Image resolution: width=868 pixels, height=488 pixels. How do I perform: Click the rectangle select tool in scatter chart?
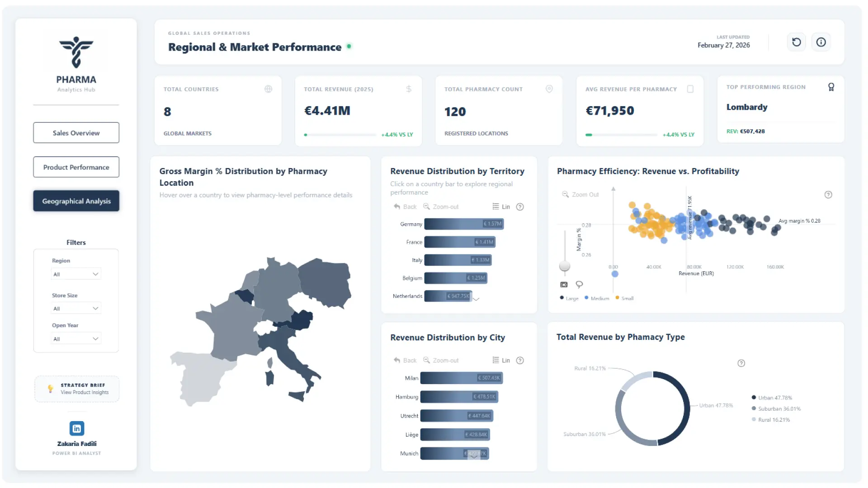tap(564, 285)
